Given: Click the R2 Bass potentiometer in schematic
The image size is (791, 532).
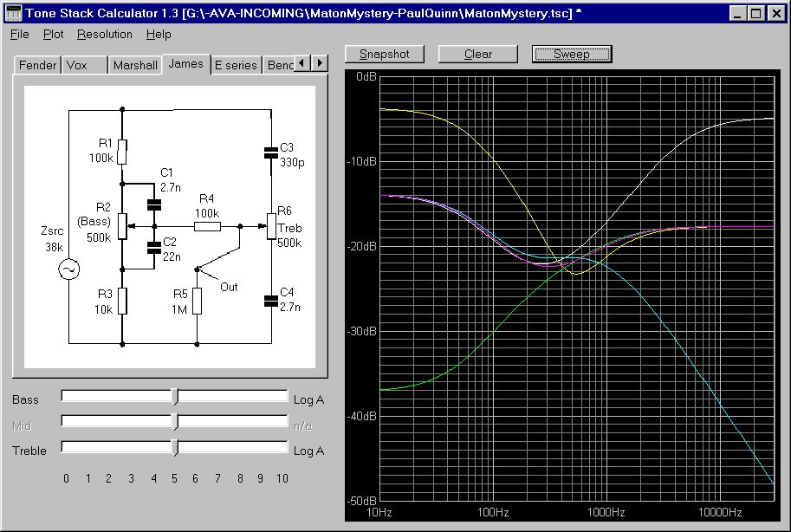Looking at the screenshot, I should [122, 227].
